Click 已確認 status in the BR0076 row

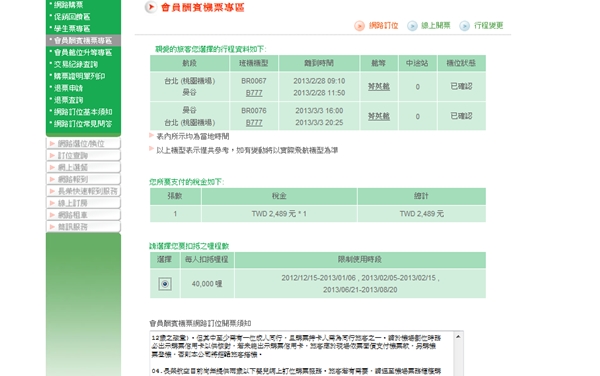pyautogui.click(x=461, y=116)
